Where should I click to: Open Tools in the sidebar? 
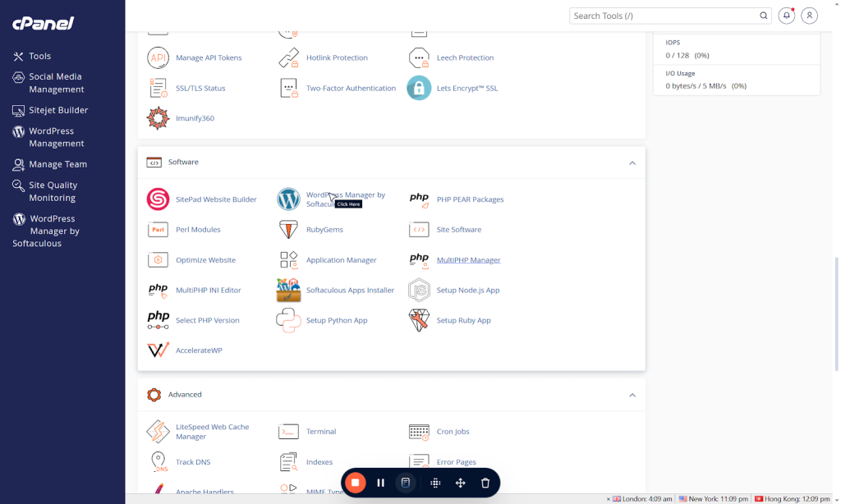39,56
